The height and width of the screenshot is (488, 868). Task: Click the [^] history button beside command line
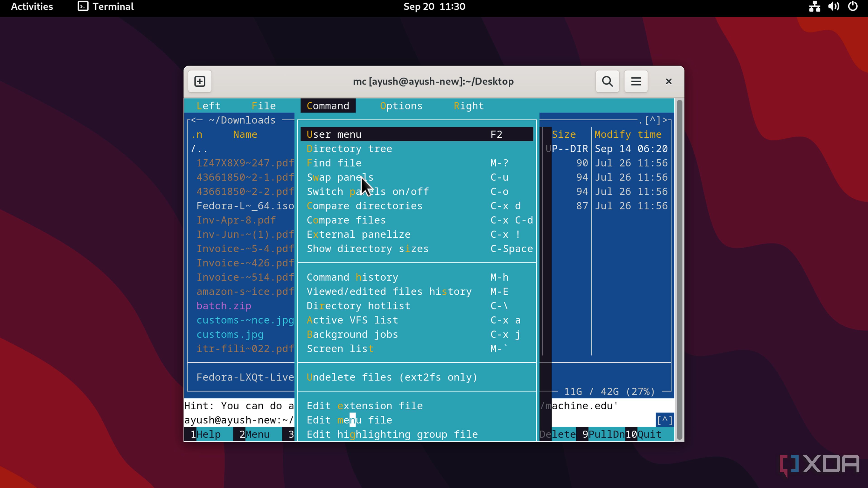click(x=664, y=420)
